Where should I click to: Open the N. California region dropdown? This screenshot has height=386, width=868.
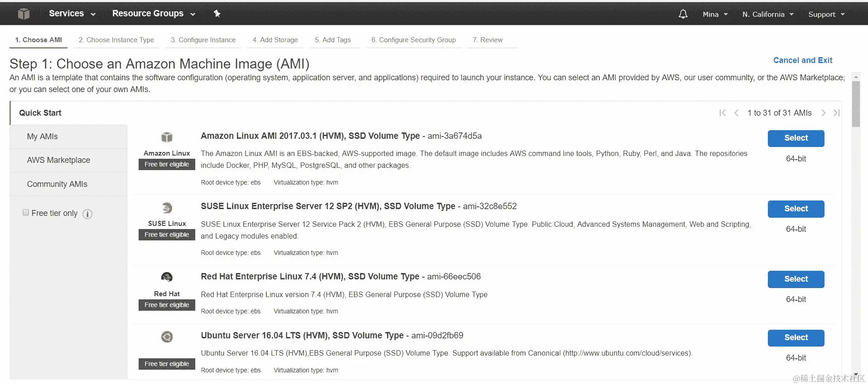[x=768, y=15]
